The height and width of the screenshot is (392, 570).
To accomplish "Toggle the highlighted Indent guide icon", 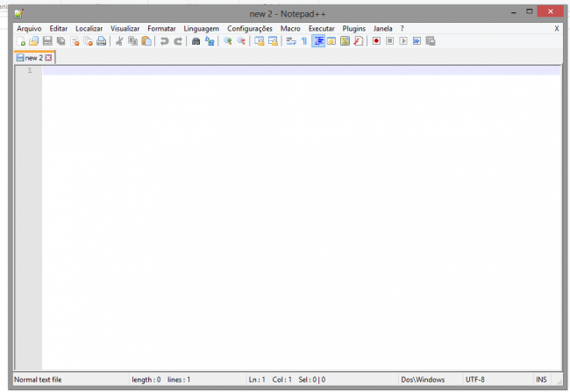I will 318,41.
